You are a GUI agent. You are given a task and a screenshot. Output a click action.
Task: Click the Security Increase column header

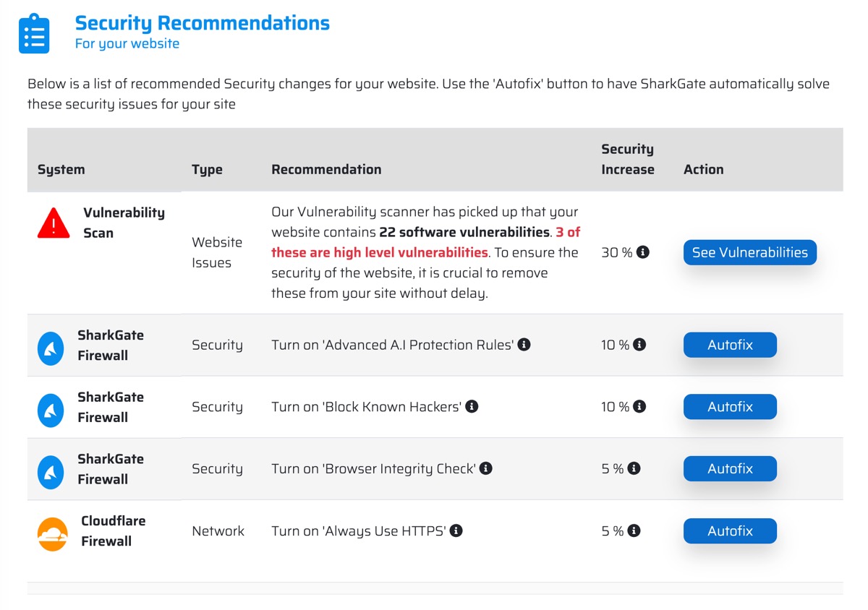click(628, 159)
